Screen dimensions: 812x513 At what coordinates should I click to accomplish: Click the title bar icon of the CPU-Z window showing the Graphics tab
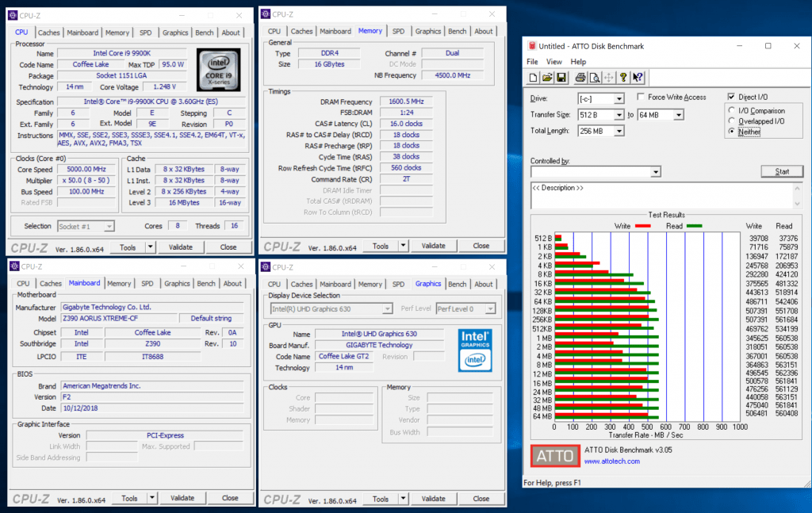(266, 267)
